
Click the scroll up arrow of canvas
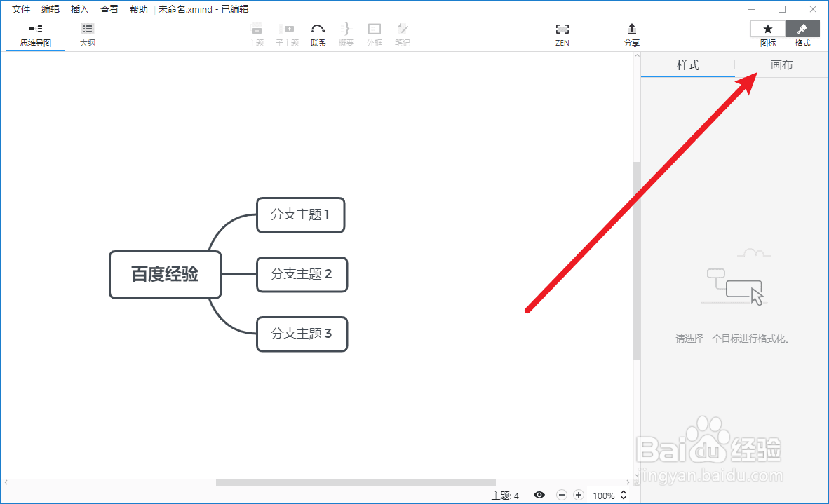[x=637, y=55]
